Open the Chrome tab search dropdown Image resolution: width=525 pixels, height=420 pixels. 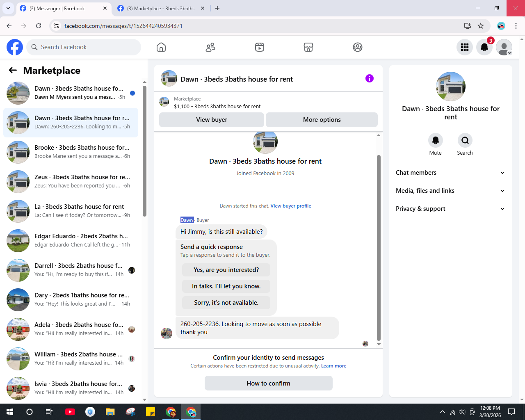(8, 8)
